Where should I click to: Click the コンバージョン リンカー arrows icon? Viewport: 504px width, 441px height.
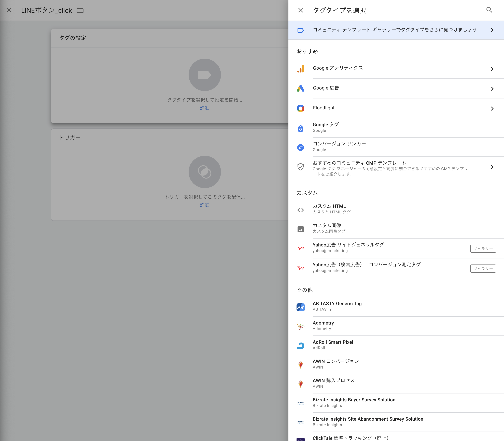[300, 147]
